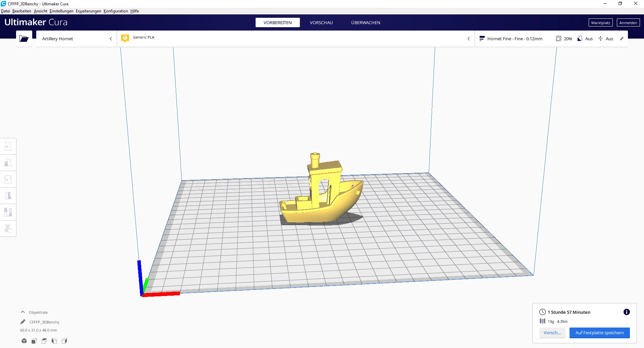Viewport: 644px width, 348px height.
Task: Collapse the Objektliste panel
Action: [23, 312]
